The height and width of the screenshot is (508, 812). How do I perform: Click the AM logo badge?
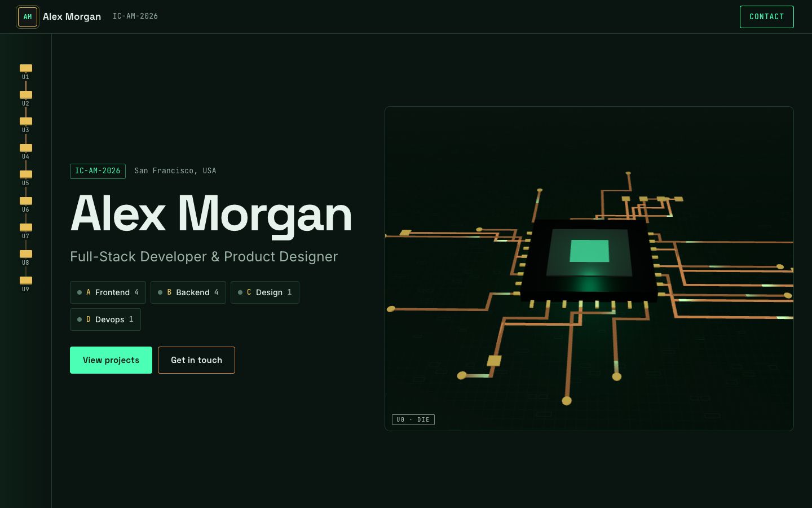click(x=28, y=17)
